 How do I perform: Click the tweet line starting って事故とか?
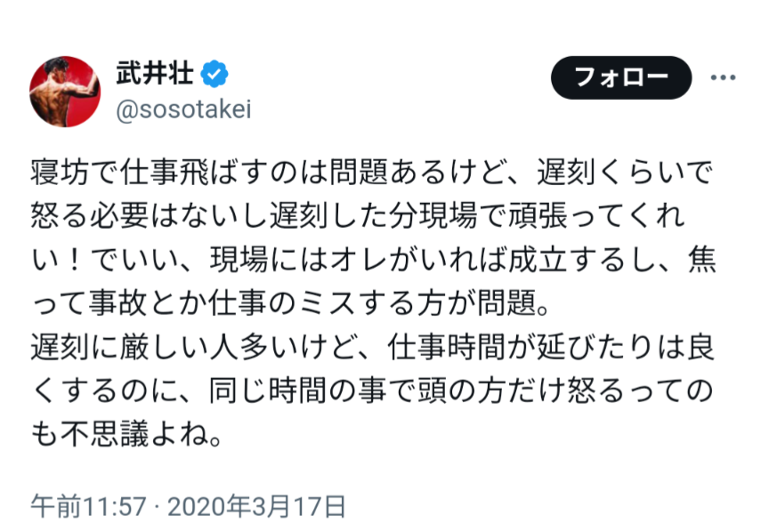point(290,303)
